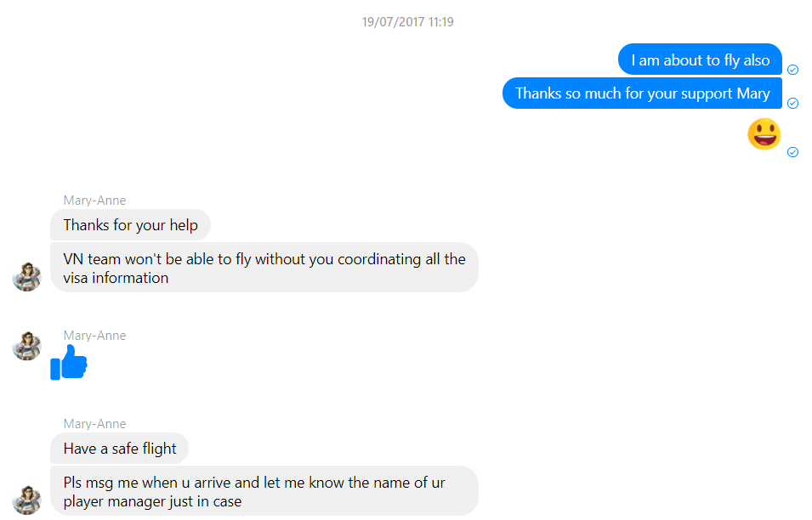Screen dimensions: 812x520
Task: Open Mary-Anne's avatar beside player manager message
Action: pyautogui.click(x=27, y=500)
